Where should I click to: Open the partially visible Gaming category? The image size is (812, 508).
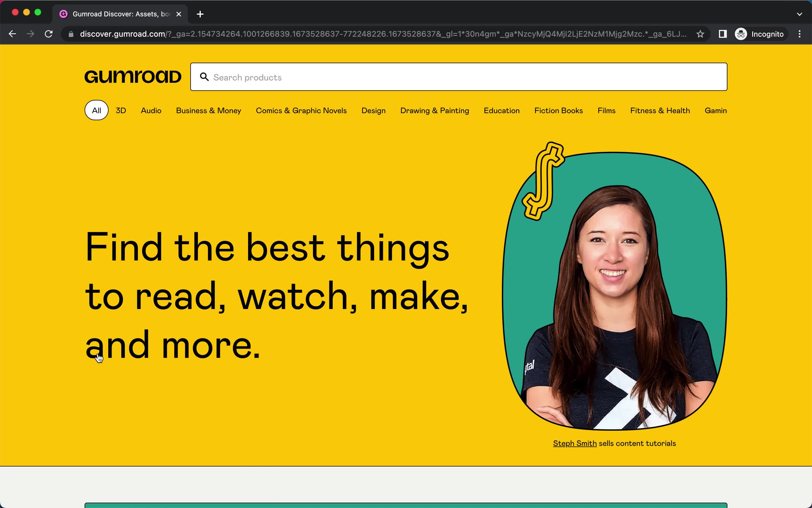pyautogui.click(x=716, y=111)
